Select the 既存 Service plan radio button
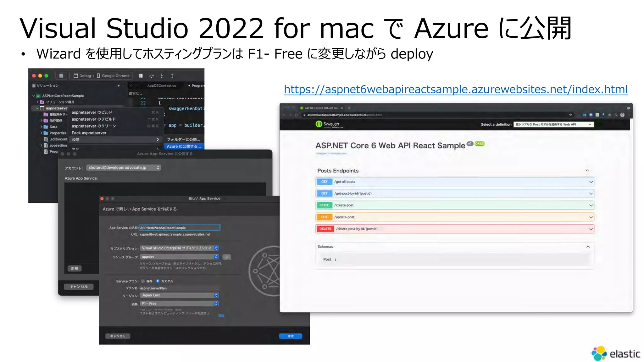Image resolution: width=644 pixels, height=362 pixels. point(143,281)
